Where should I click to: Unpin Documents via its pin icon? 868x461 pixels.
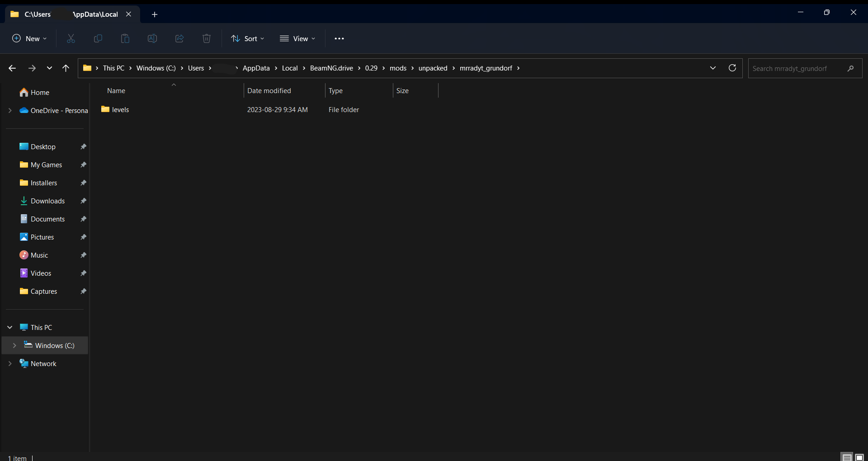[84, 219]
